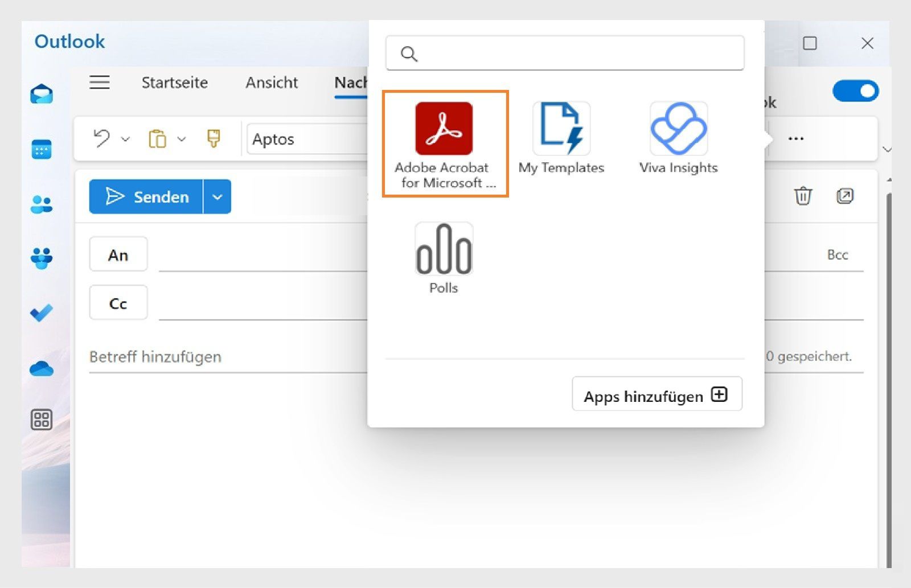The image size is (911, 588).
Task: Pop out the message to a new window
Action: coord(845,196)
